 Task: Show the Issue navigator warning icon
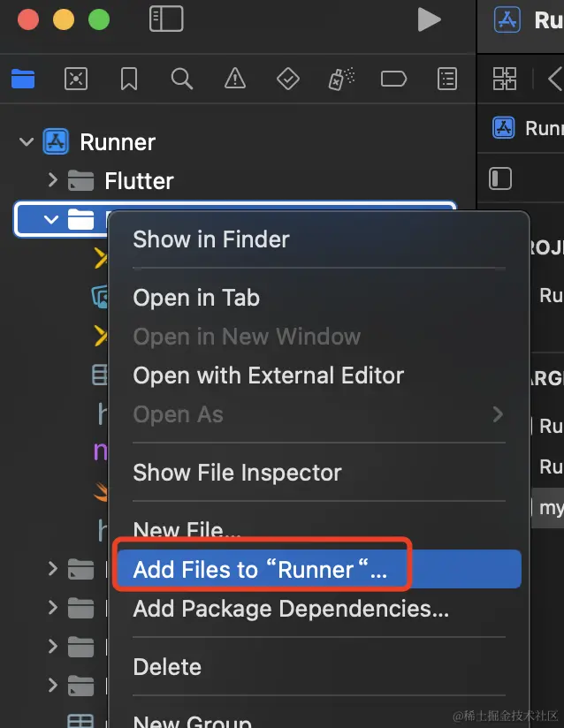point(235,80)
